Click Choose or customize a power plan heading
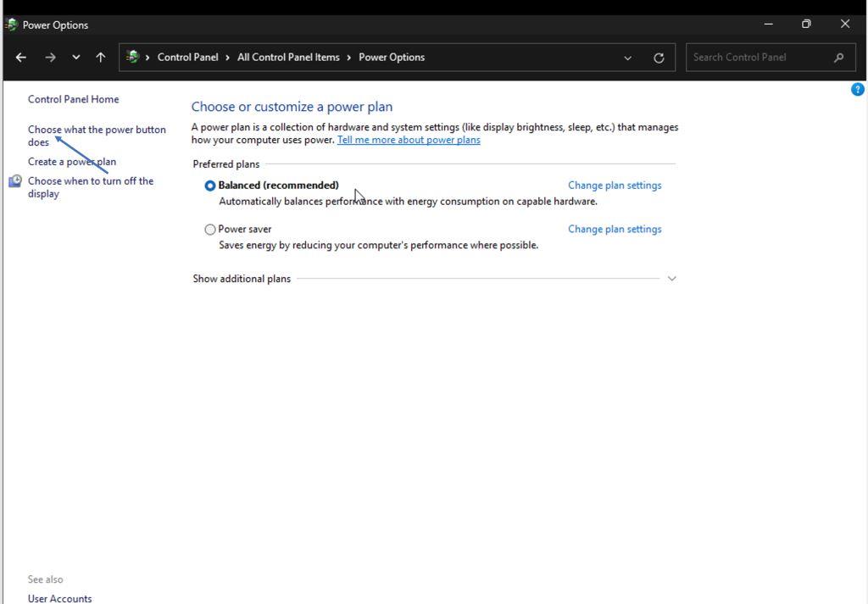 coord(292,107)
